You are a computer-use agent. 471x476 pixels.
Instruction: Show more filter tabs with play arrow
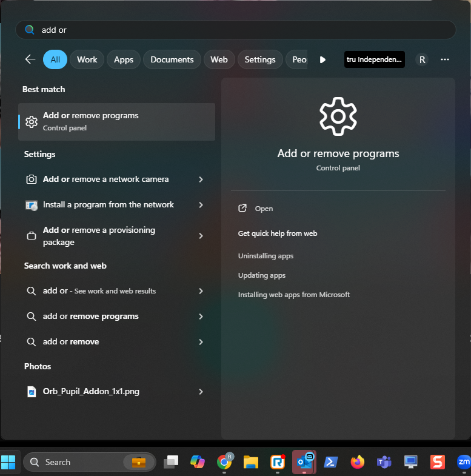pyautogui.click(x=322, y=59)
